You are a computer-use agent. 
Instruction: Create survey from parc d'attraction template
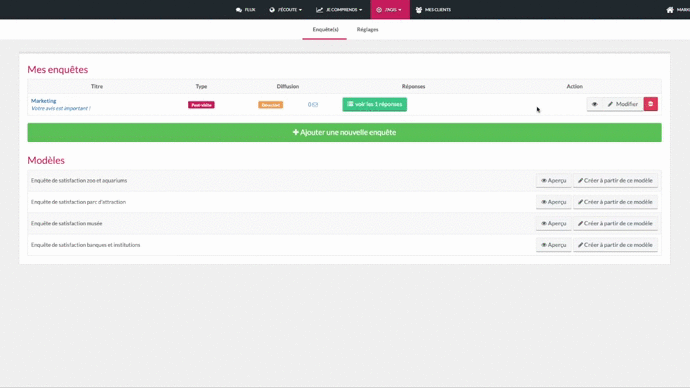pos(615,202)
